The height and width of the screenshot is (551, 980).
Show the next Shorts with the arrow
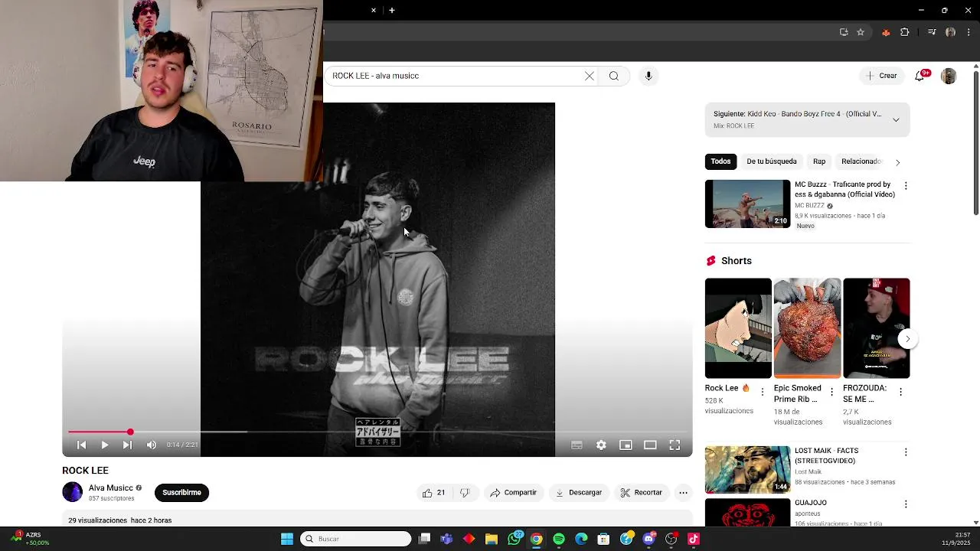(907, 339)
